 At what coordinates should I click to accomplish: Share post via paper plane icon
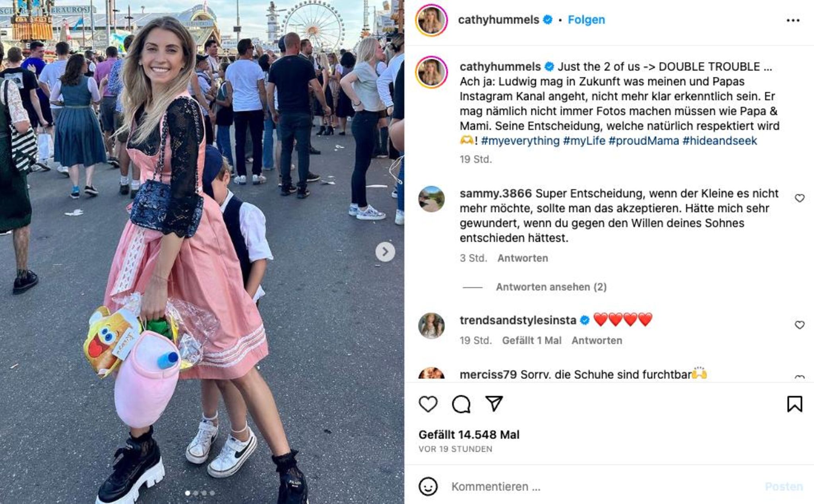[x=494, y=404]
